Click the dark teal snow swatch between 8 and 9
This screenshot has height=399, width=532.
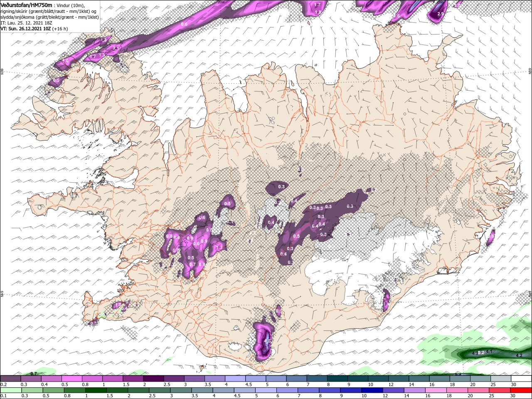tap(337, 379)
